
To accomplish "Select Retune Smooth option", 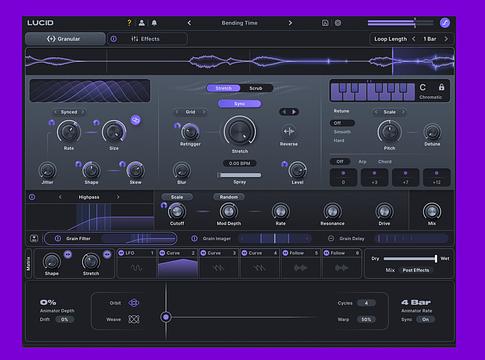I will 342,132.
